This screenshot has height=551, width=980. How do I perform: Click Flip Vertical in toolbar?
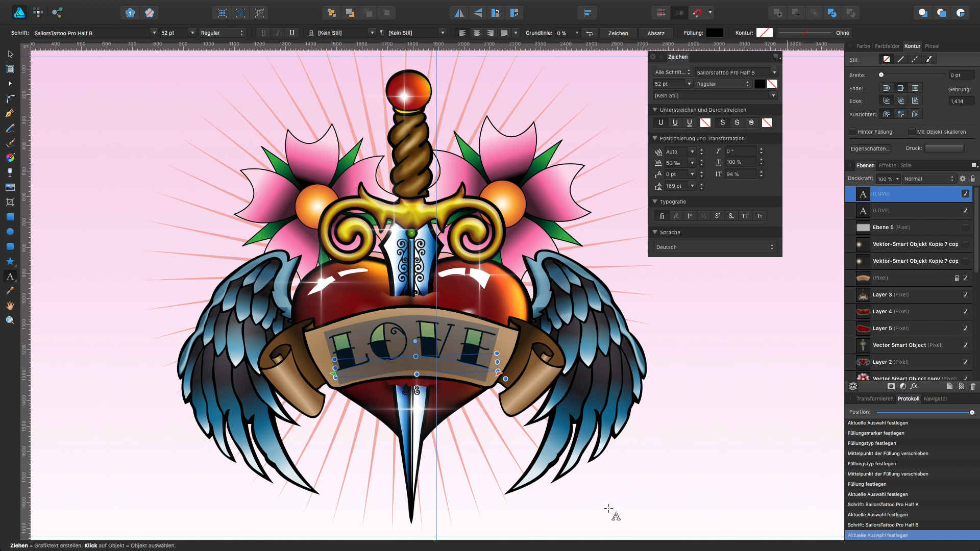point(478,13)
